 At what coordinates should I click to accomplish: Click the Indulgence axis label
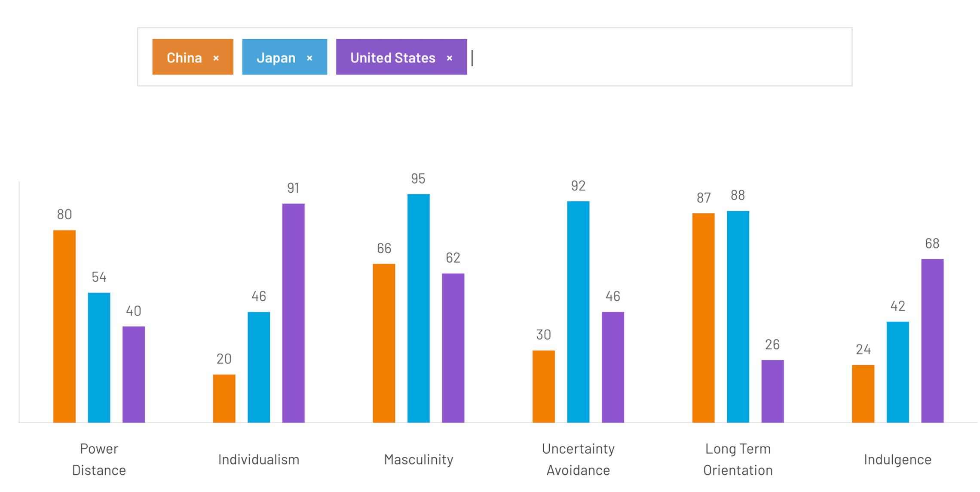897,459
